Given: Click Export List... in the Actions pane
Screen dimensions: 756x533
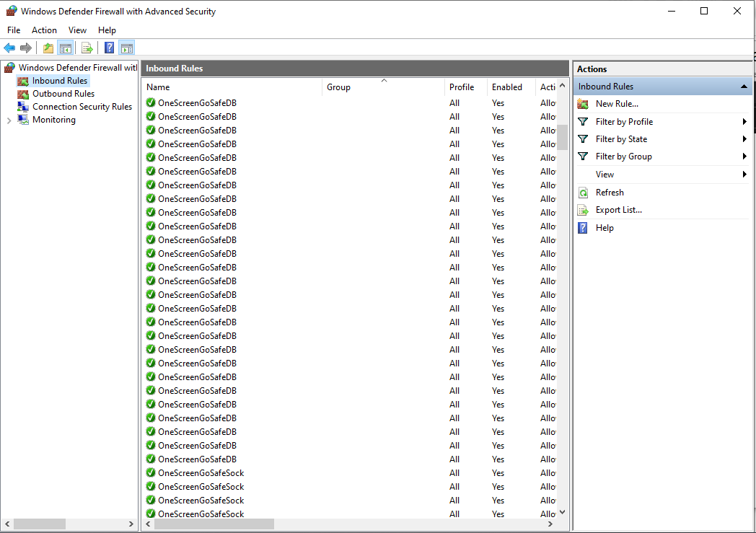Looking at the screenshot, I should pos(618,210).
